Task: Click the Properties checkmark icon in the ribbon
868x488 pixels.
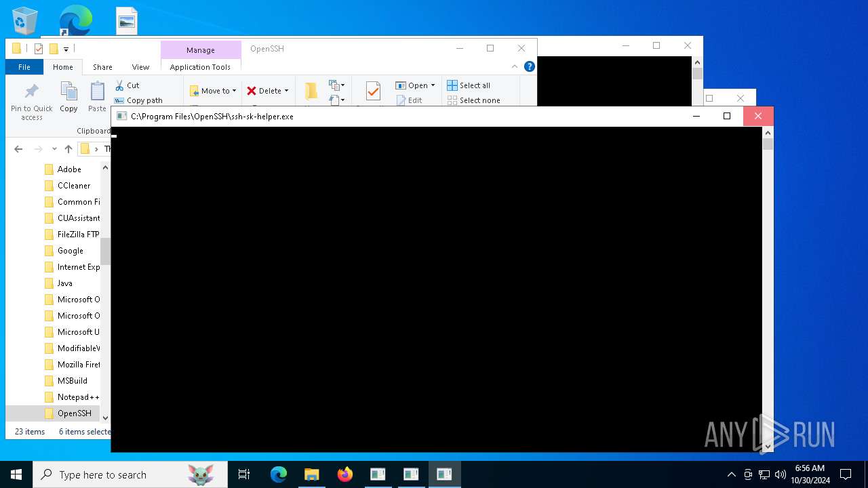Action: (373, 91)
